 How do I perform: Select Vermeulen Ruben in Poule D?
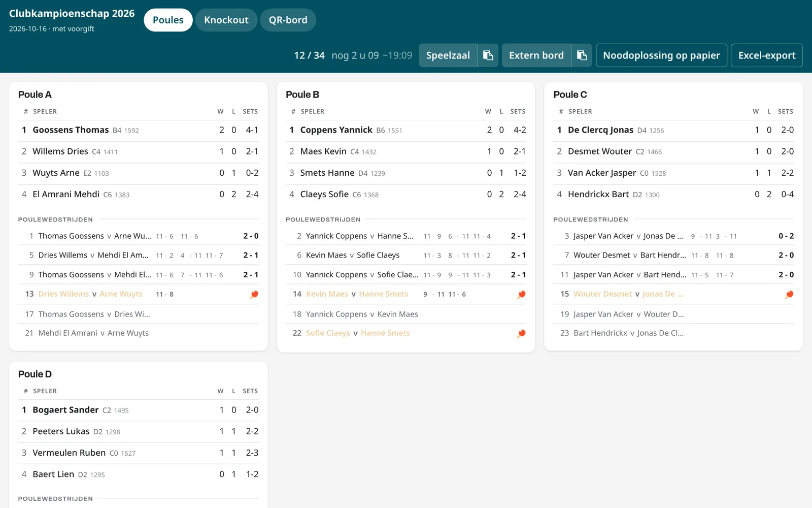[x=139, y=453]
